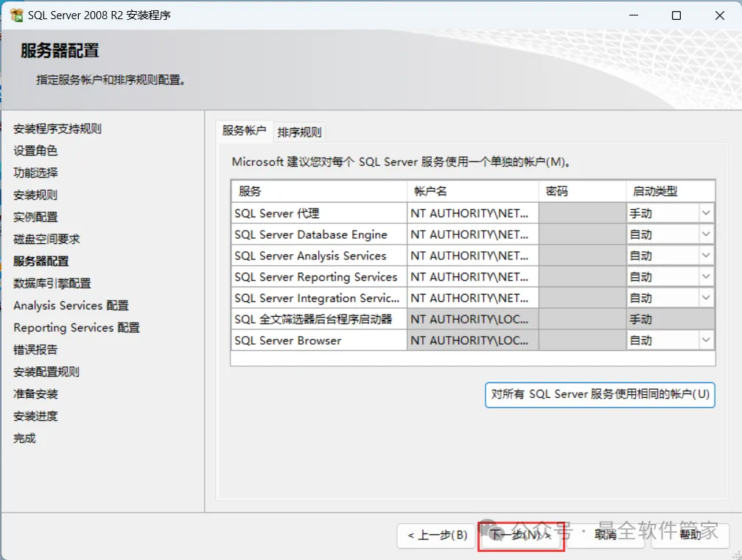The image size is (742, 560).
Task: Open startup type dropdown for Integration Services
Action: 706,298
